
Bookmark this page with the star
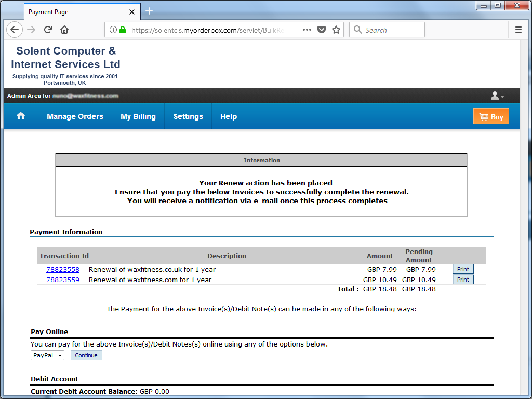[x=336, y=30]
